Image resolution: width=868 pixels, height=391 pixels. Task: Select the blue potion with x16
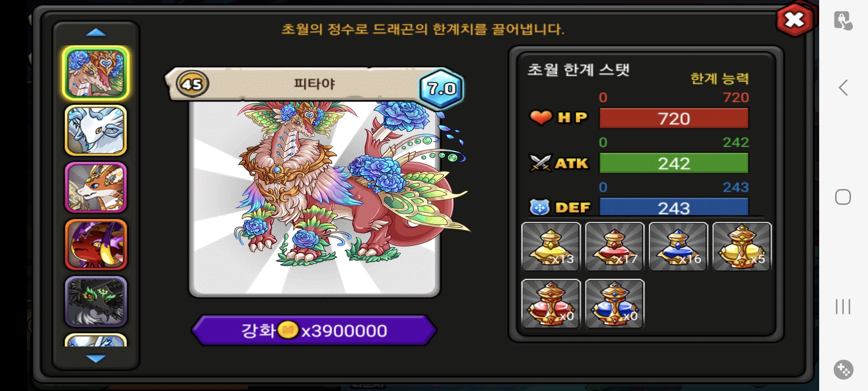tap(678, 247)
